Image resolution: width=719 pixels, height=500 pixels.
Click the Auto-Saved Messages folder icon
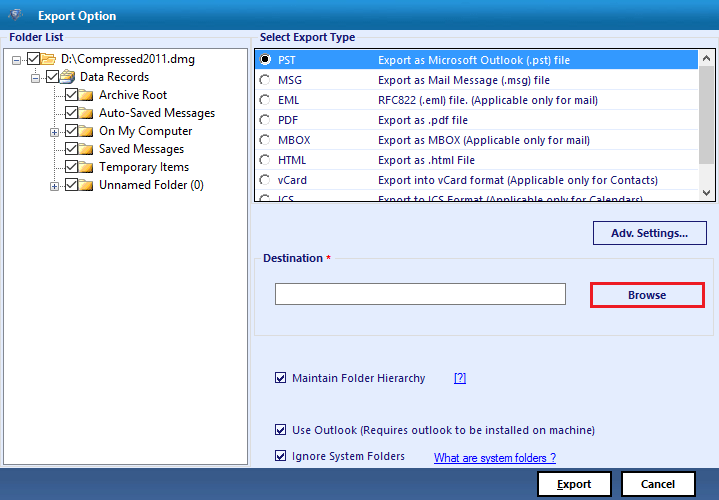[86, 113]
